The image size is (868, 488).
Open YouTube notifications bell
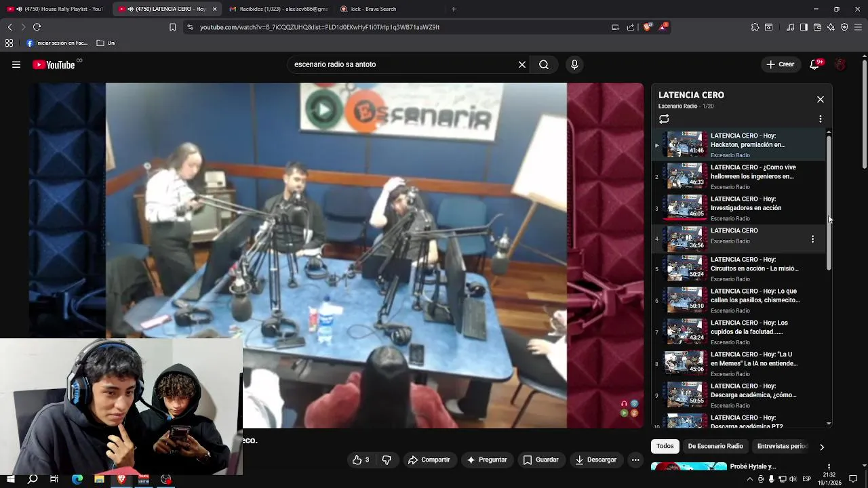815,64
